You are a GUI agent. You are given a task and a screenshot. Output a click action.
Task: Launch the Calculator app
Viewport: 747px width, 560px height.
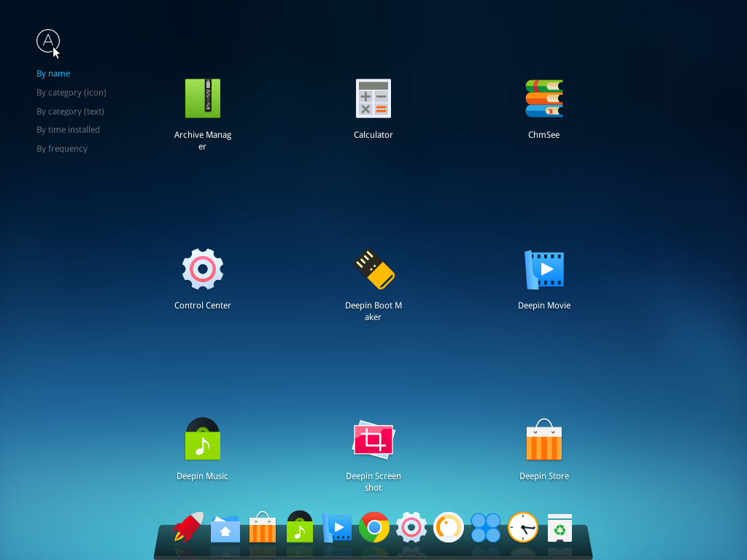tap(373, 98)
